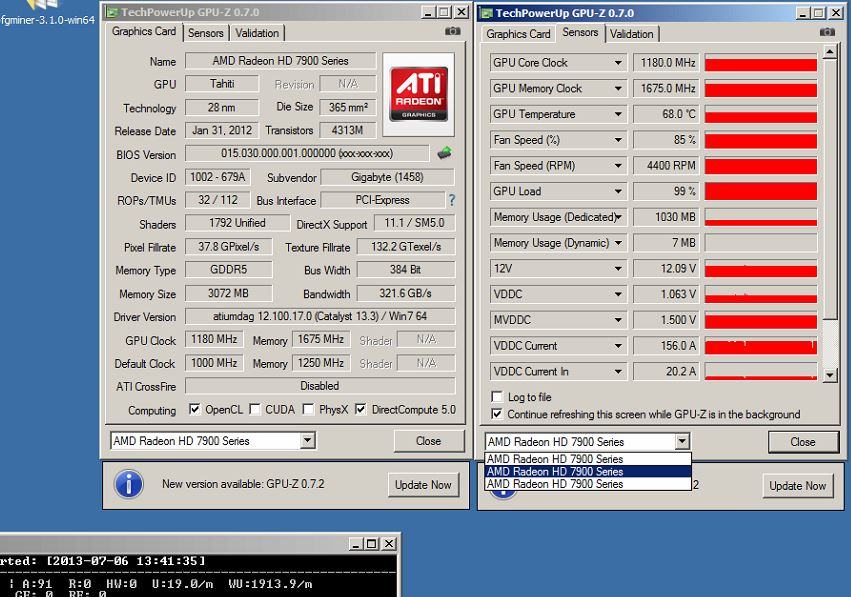Switch to Validation tab in left GPU-Z window
The height and width of the screenshot is (597, 851).
(x=257, y=33)
